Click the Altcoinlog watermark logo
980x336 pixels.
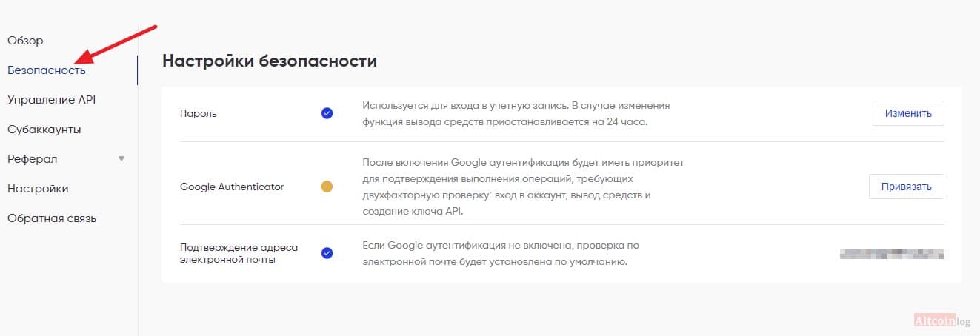[940, 320]
